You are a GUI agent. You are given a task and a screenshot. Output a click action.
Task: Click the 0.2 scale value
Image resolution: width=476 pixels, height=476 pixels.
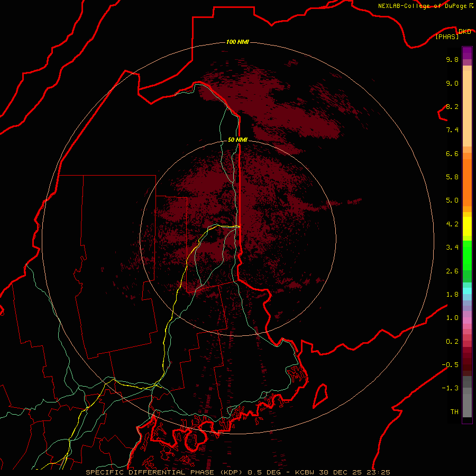[452, 342]
